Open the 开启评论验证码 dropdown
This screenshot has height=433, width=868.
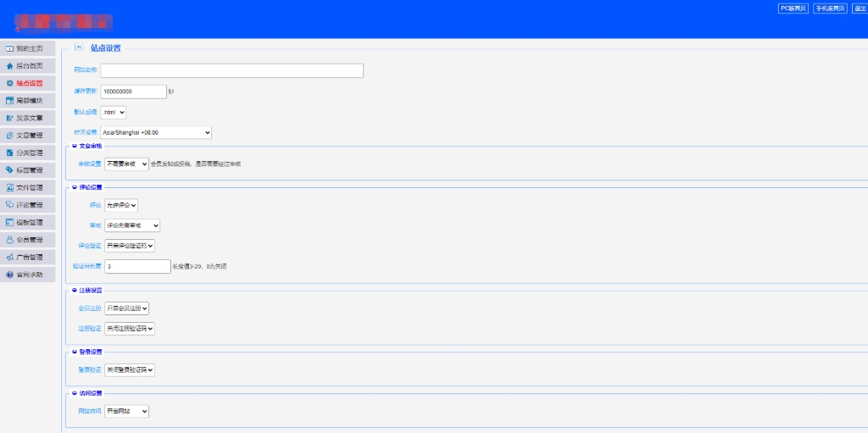(x=130, y=246)
